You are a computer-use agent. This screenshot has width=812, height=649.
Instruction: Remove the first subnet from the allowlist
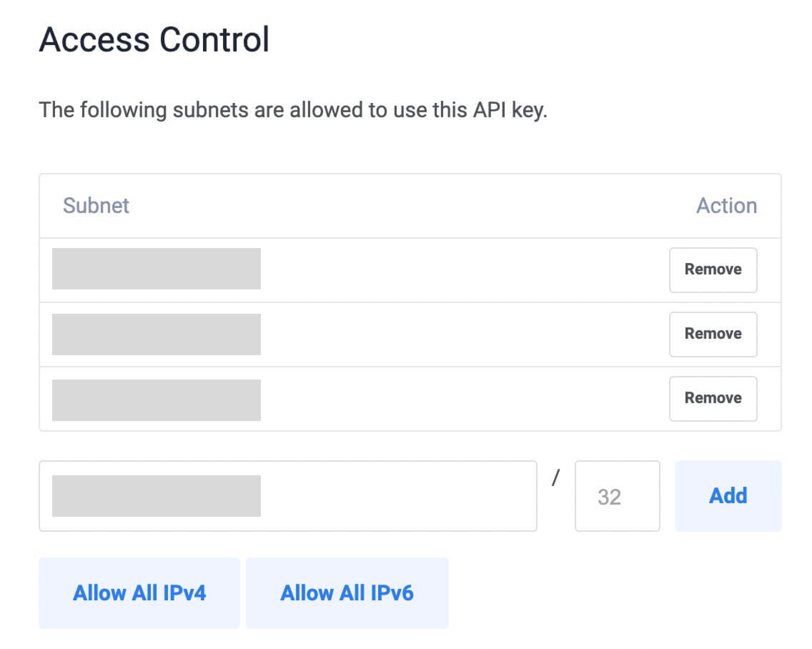coord(713,270)
